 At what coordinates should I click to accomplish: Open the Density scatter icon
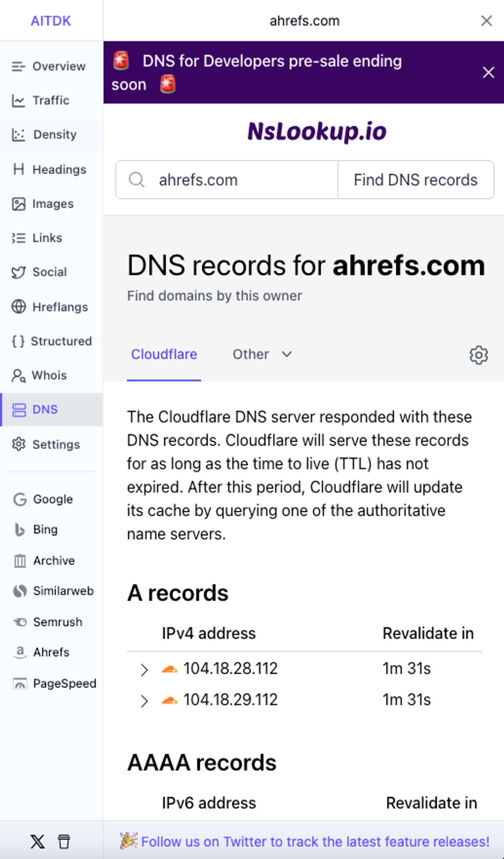(18, 135)
